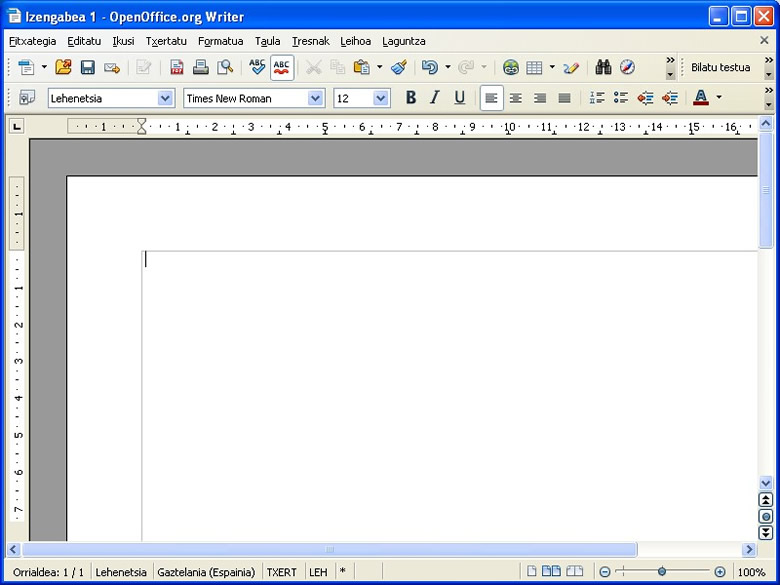Open the Navigator compass icon

point(627,67)
